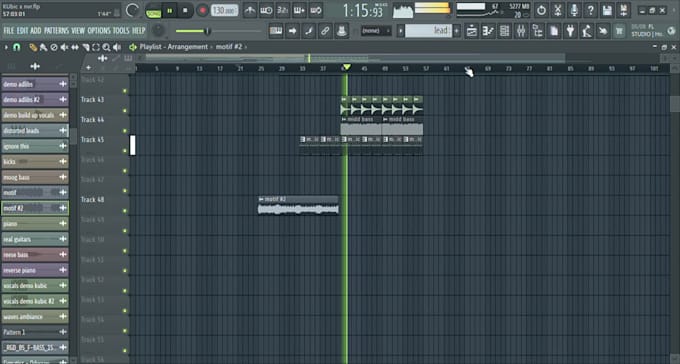Image resolution: width=680 pixels, height=364 pixels.
Task: Open the browser/plugin picker tree icon
Action: pyautogui.click(x=537, y=31)
